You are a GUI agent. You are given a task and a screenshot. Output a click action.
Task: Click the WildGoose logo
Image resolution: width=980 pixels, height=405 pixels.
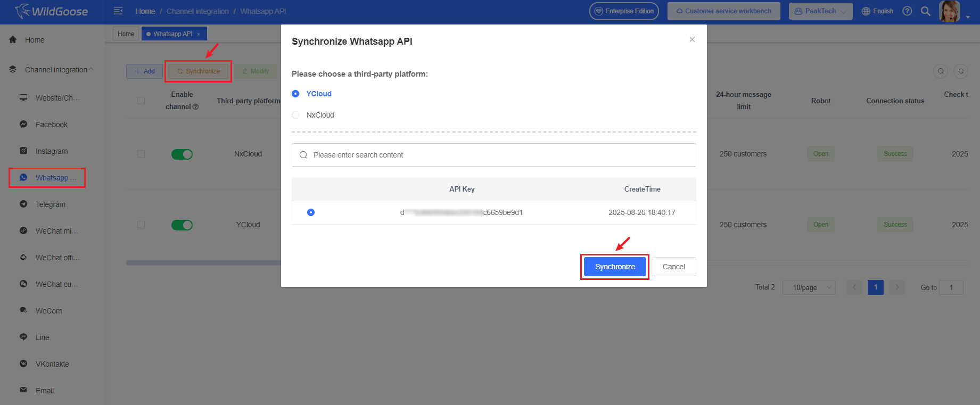click(51, 11)
